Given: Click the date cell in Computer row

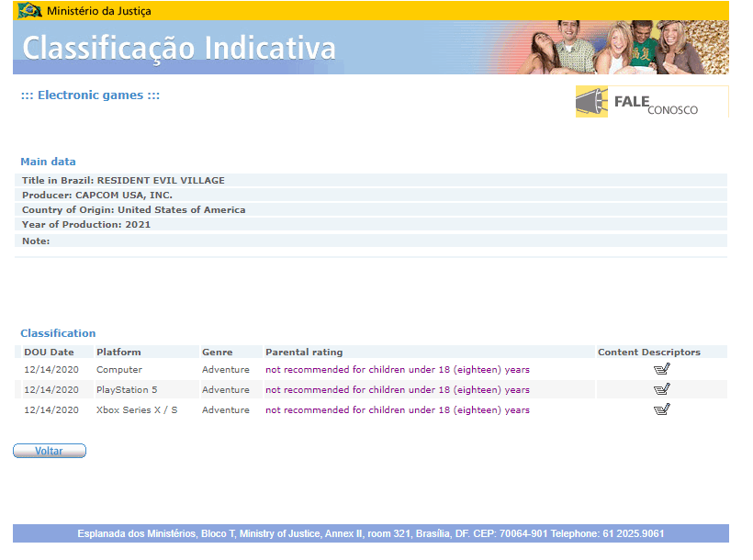Looking at the screenshot, I should coord(51,369).
